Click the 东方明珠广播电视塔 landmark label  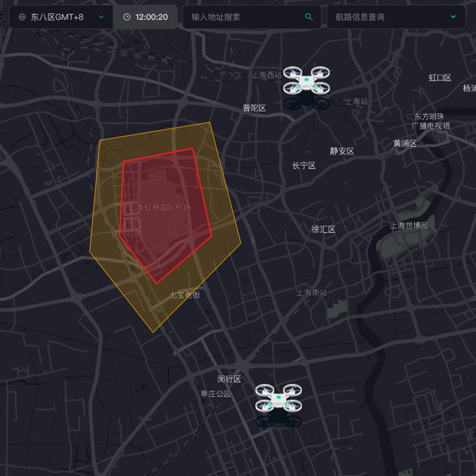coord(432,121)
